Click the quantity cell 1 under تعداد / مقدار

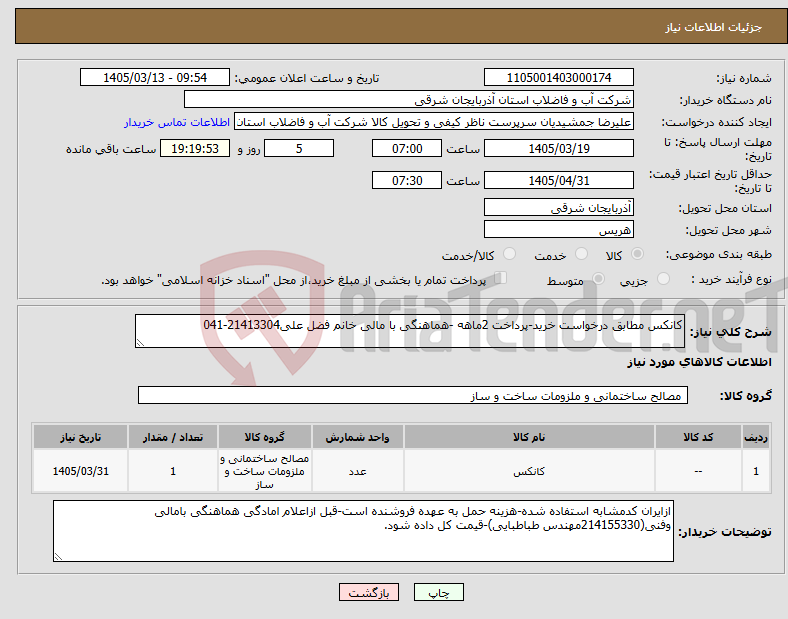click(x=173, y=471)
